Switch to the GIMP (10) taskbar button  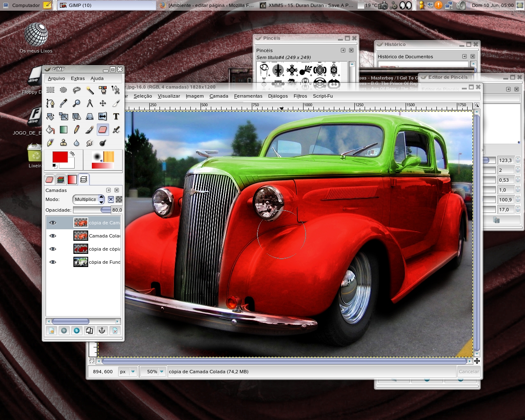pyautogui.click(x=106, y=5)
